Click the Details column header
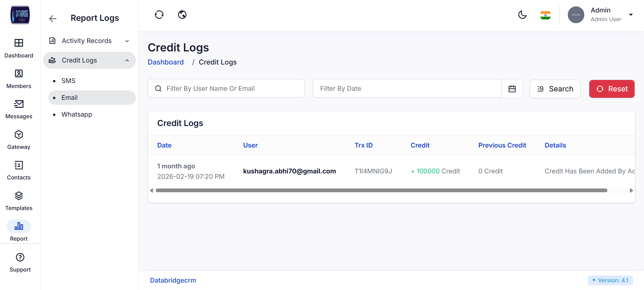This screenshot has height=290, width=644. point(555,145)
